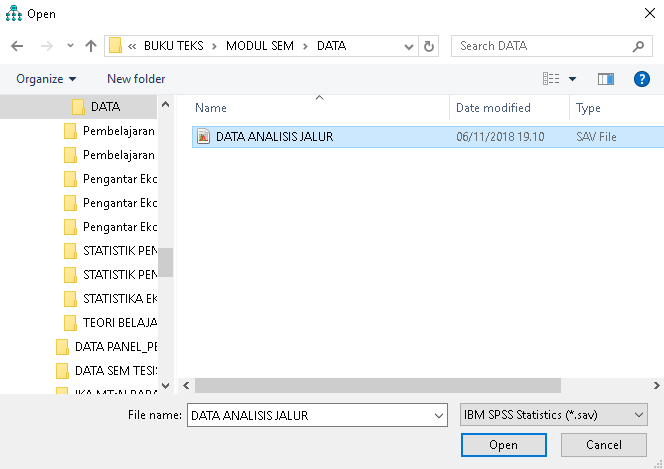
Task: Click New folder in the toolbar
Action: coord(136,79)
